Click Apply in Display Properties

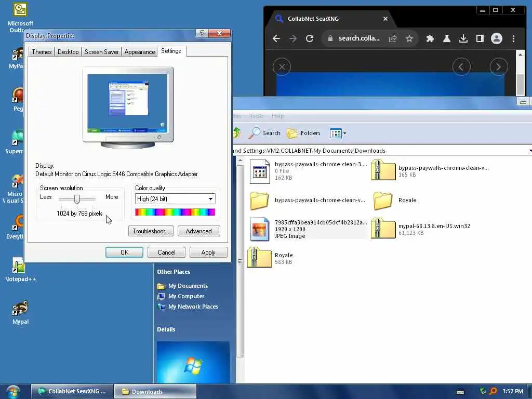pyautogui.click(x=208, y=252)
